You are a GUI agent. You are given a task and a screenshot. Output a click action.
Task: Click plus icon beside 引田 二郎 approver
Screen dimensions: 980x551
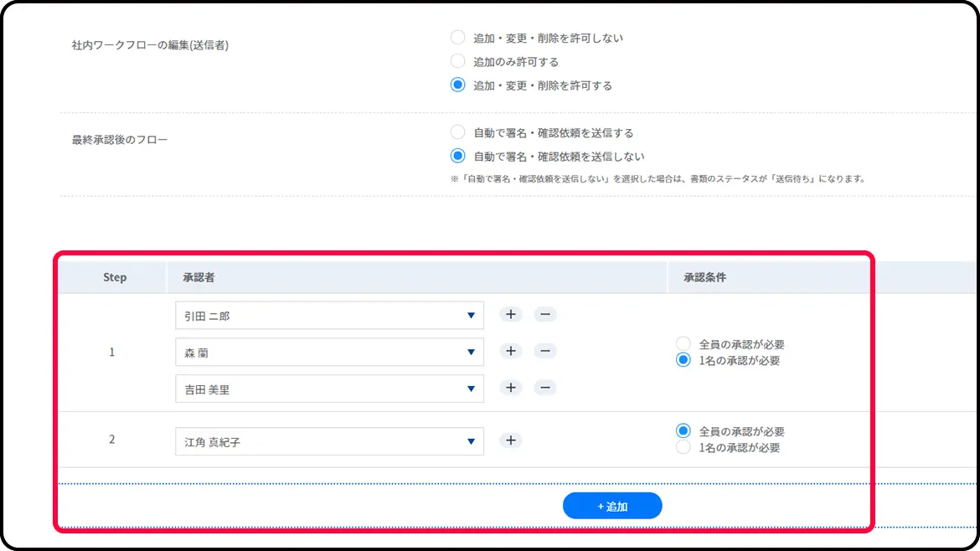tap(510, 315)
